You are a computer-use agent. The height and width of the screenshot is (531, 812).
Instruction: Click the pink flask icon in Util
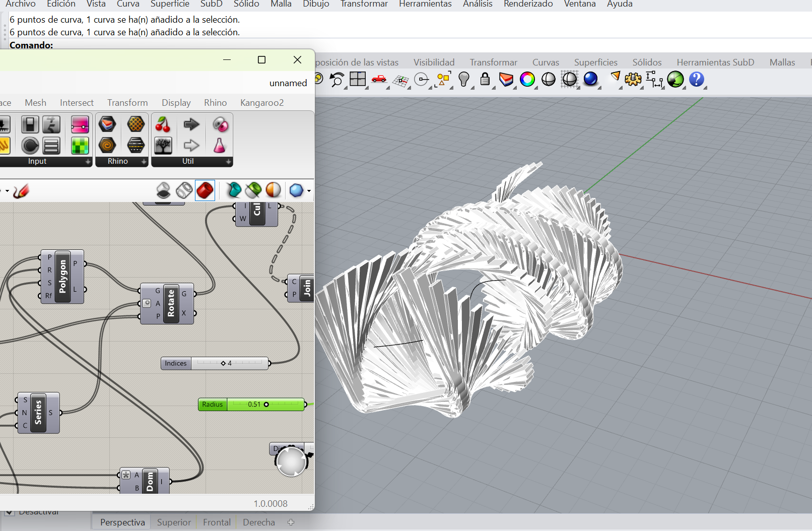220,146
